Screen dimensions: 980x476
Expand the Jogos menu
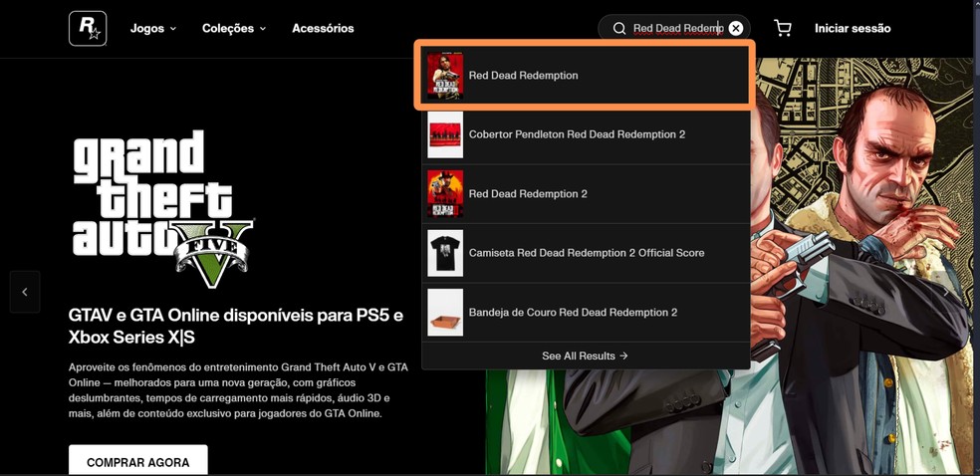coord(153,29)
